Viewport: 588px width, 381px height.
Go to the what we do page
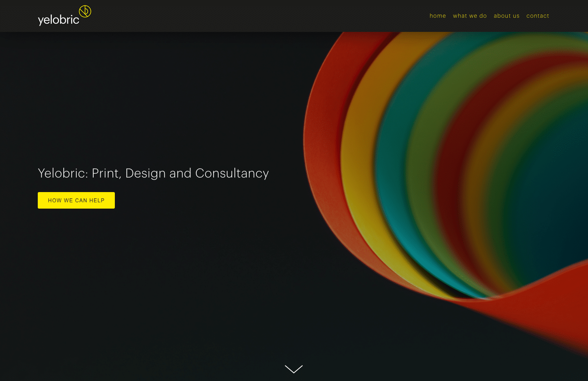point(470,16)
